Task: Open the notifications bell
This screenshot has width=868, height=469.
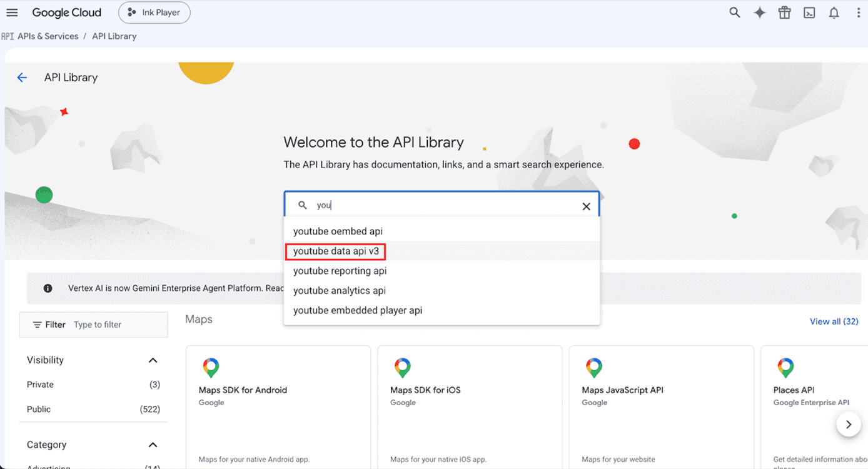Action: pyautogui.click(x=834, y=13)
